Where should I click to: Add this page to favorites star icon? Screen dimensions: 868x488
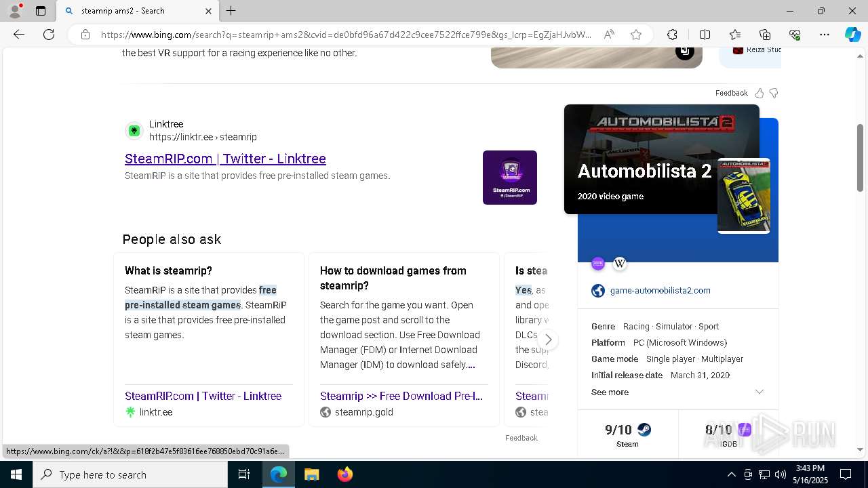pyautogui.click(x=636, y=35)
